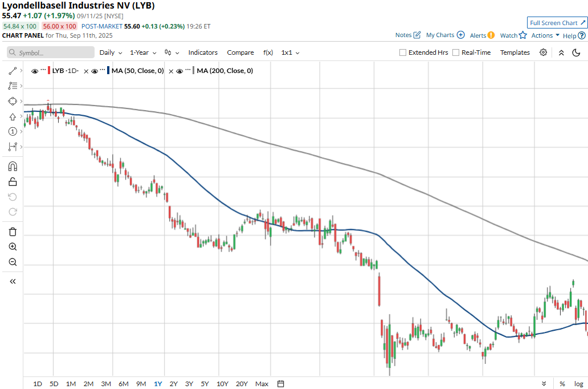Zoom out of the chart

[13, 262]
